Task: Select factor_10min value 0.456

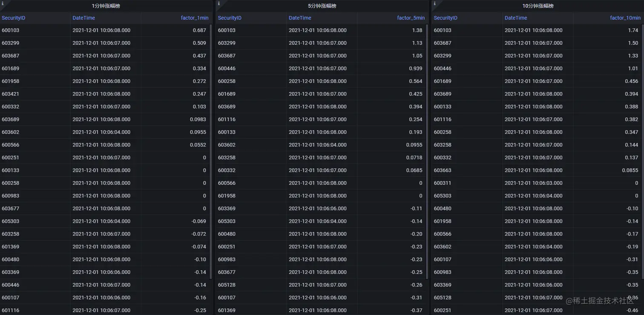Action: click(x=631, y=81)
